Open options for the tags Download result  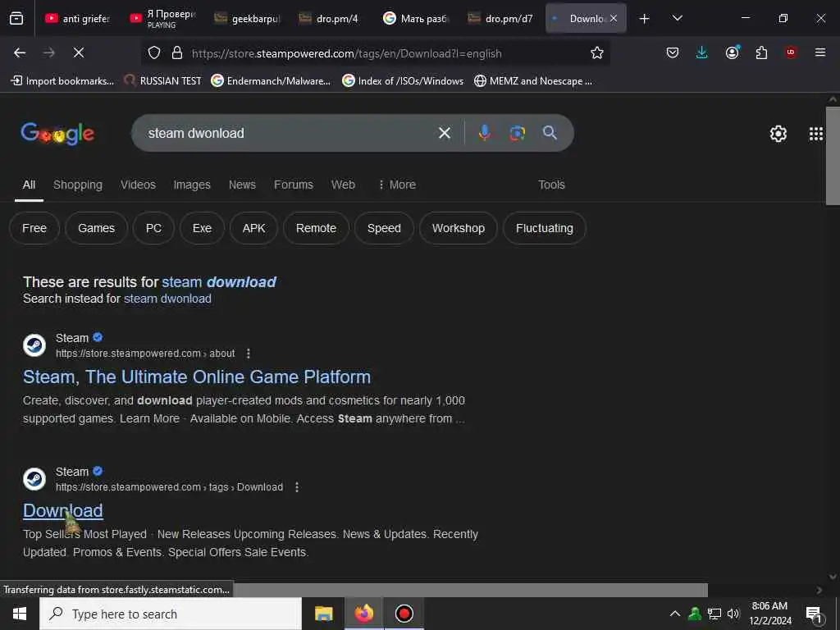click(297, 487)
